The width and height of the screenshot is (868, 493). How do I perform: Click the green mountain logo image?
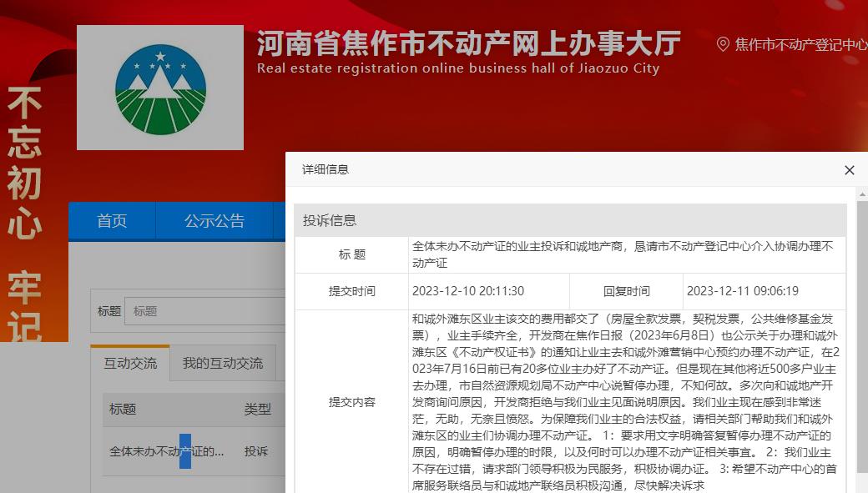click(x=160, y=88)
